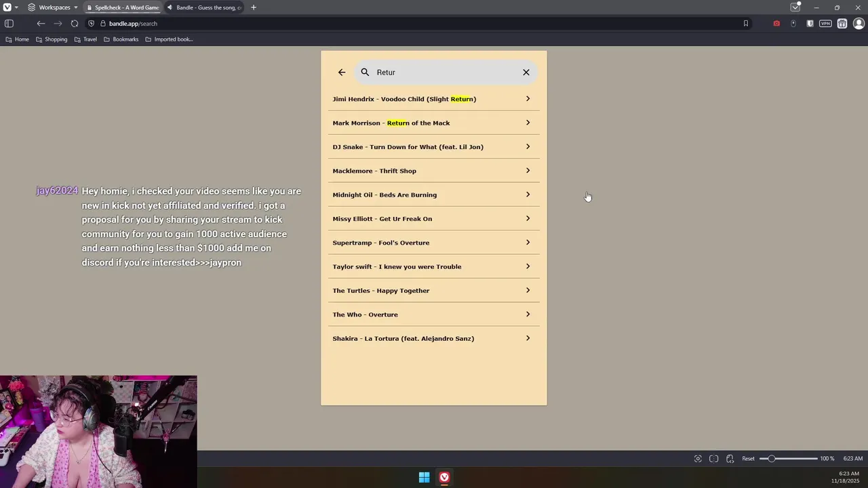
Task: Open the Bitwarden shield extension
Action: [x=810, y=24]
